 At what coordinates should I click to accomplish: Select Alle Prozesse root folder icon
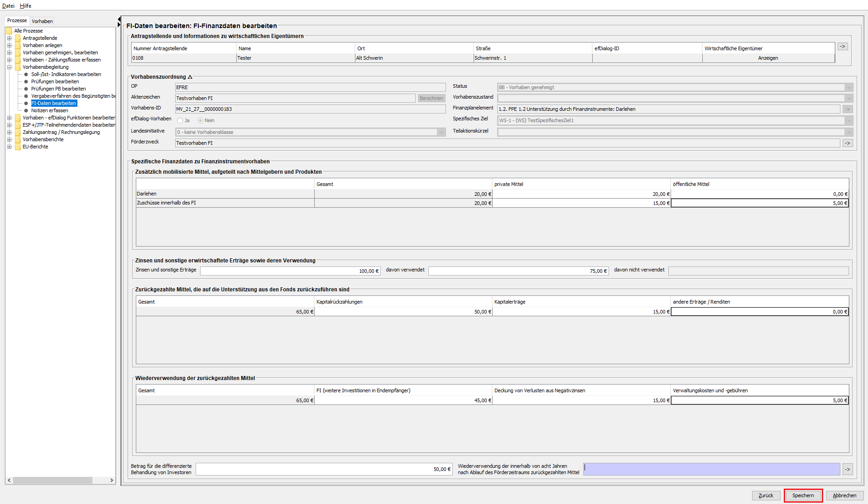tap(9, 31)
